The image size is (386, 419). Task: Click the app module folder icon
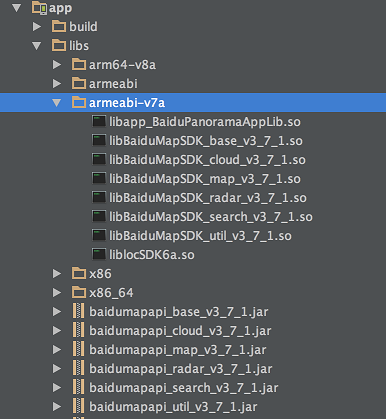(x=39, y=8)
